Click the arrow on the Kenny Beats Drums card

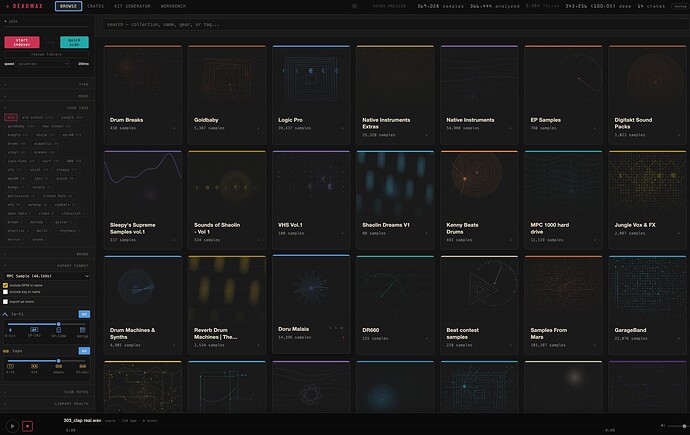510,240
